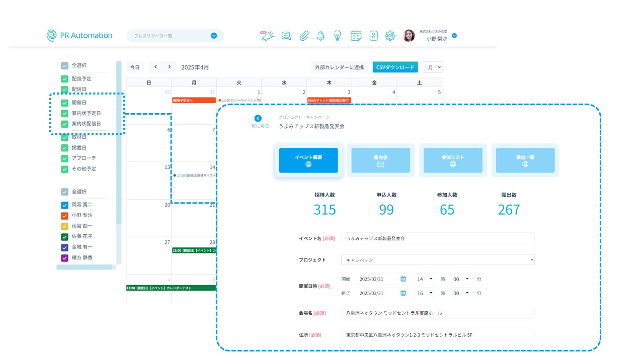
Task: Open the bell notifications icon
Action: tap(320, 36)
